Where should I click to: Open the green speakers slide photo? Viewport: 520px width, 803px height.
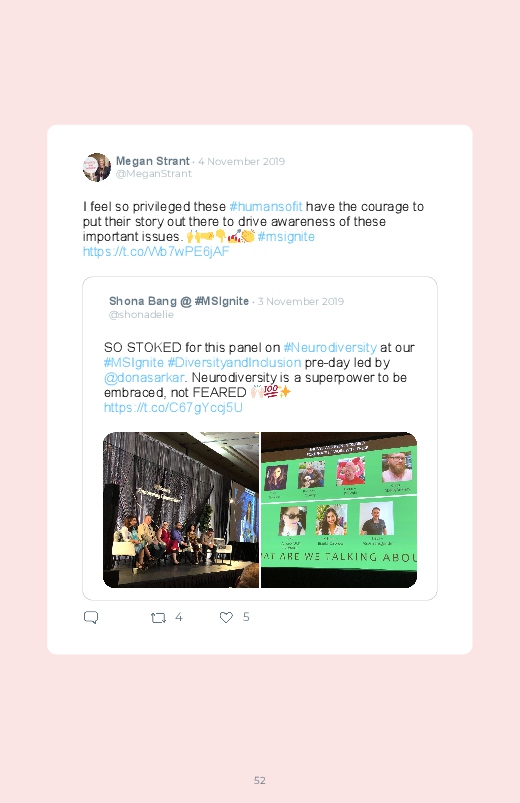pos(339,510)
